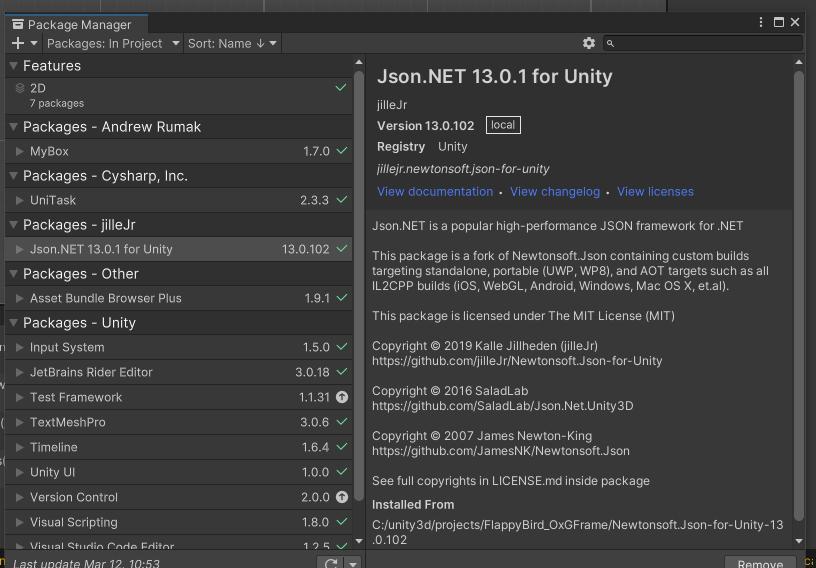The width and height of the screenshot is (816, 568).
Task: Select the Unity UI package
Action: tap(178, 472)
